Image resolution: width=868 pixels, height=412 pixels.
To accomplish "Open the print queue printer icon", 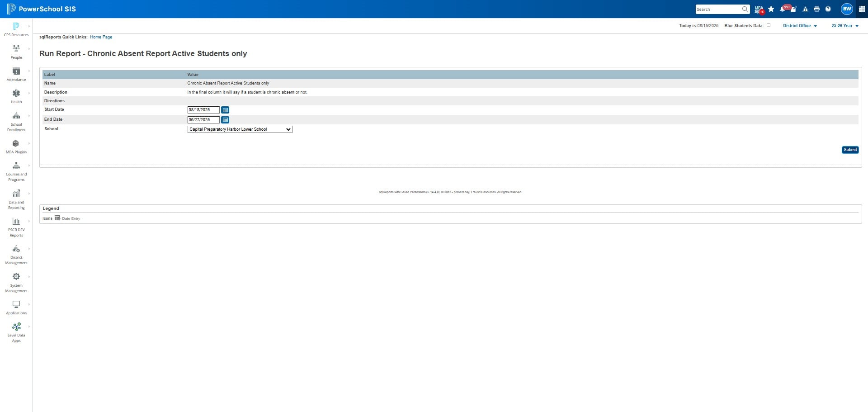I will (x=816, y=9).
